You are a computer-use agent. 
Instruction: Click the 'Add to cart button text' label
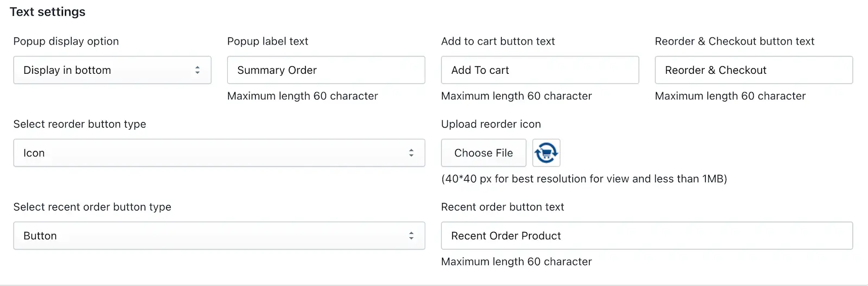coord(498,41)
